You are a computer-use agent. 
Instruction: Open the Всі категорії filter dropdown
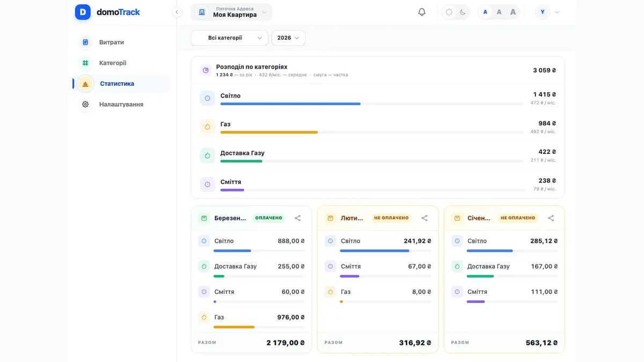[229, 38]
